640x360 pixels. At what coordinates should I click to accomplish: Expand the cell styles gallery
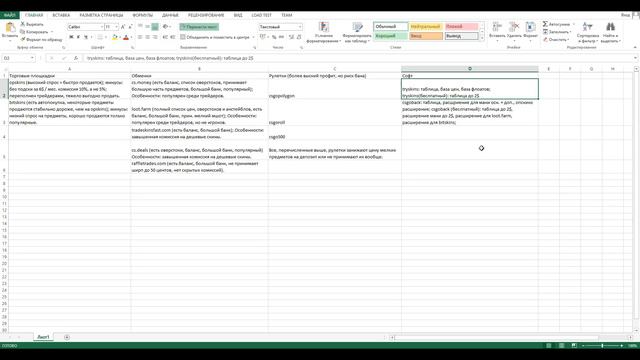(482, 38)
